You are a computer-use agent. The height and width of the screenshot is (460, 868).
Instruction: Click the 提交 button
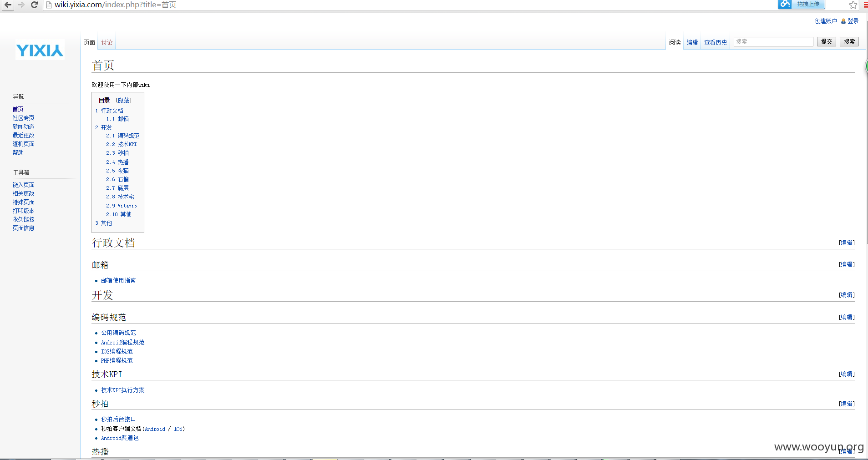(x=827, y=42)
